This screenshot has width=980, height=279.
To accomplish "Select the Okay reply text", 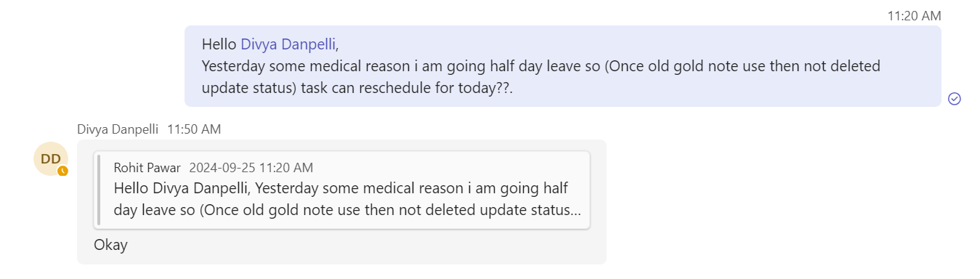I will pos(110,245).
